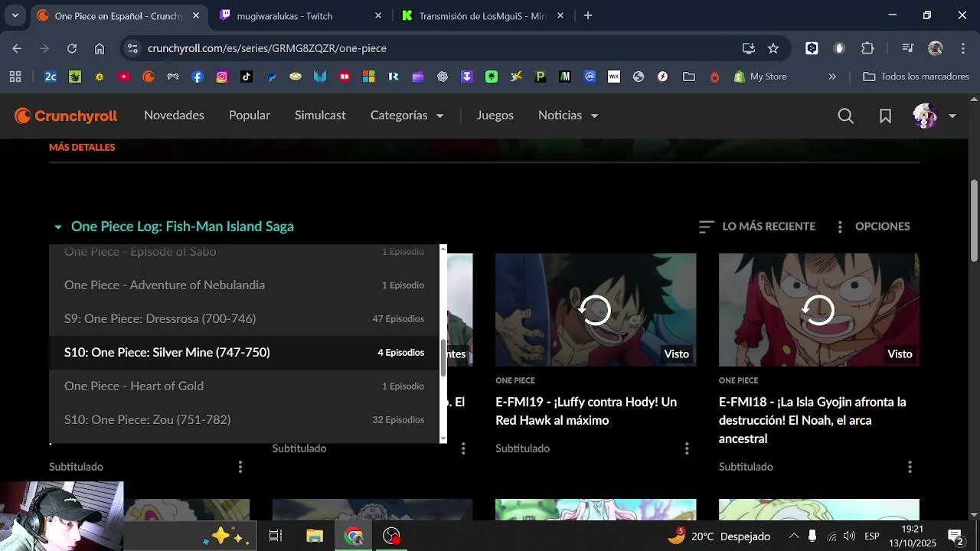
Task: Open the volume control in tray
Action: click(x=849, y=536)
